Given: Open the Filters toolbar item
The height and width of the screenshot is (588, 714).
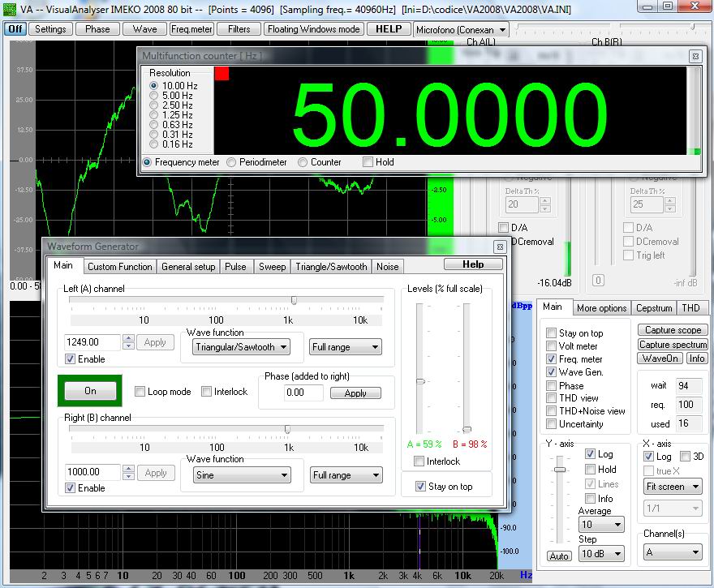Looking at the screenshot, I should [x=239, y=28].
